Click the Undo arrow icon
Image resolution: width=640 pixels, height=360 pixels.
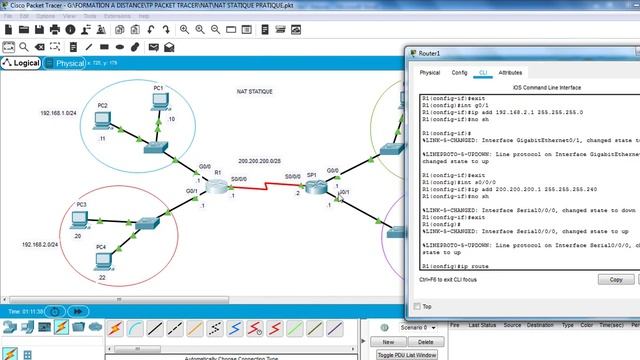click(x=151, y=29)
